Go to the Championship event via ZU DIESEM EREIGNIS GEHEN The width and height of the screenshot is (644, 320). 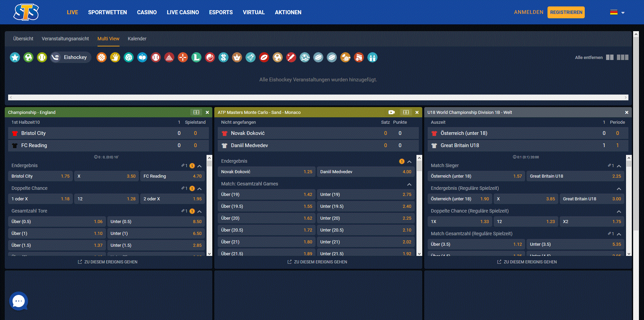[x=108, y=262]
